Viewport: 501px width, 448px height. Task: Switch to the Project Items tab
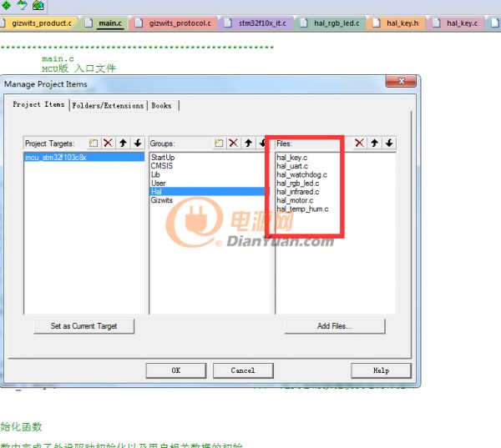click(38, 104)
